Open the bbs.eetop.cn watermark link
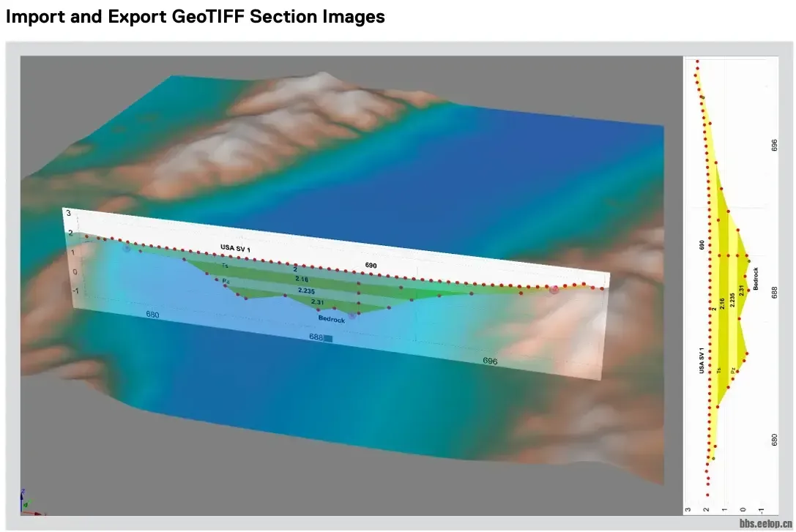 click(x=765, y=524)
